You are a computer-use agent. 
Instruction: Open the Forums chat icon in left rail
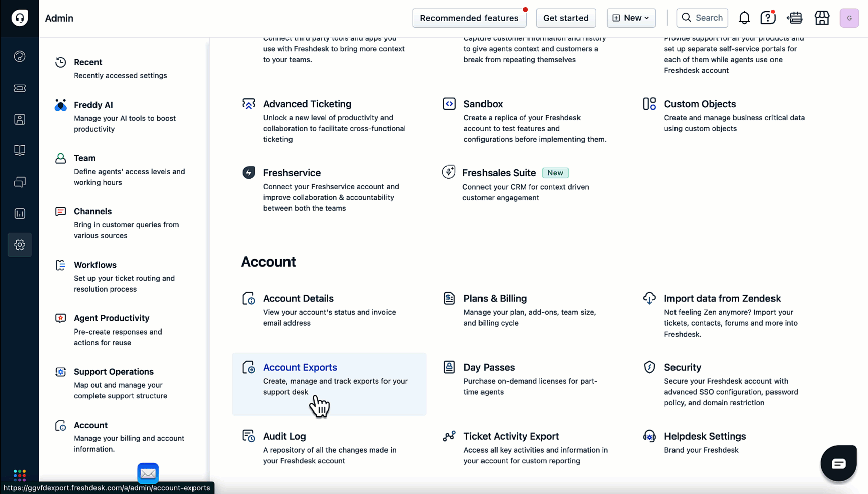pyautogui.click(x=20, y=182)
